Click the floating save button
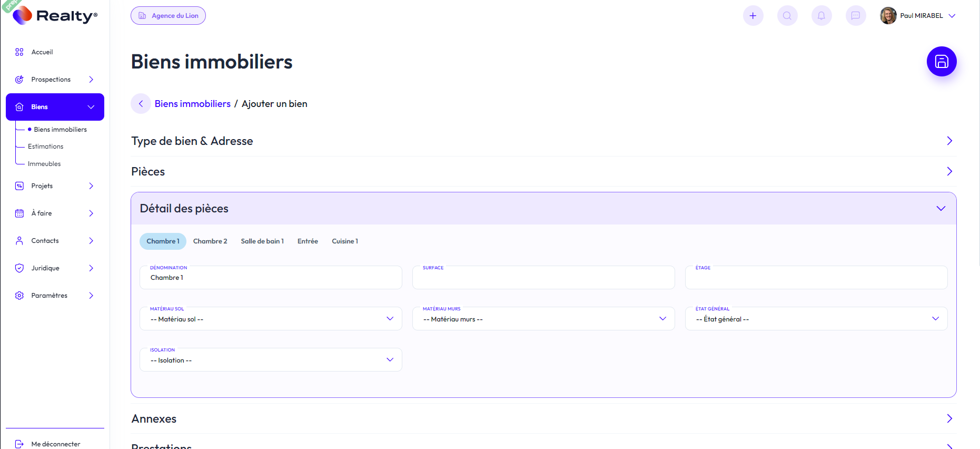This screenshot has height=449, width=980. pyautogui.click(x=941, y=62)
